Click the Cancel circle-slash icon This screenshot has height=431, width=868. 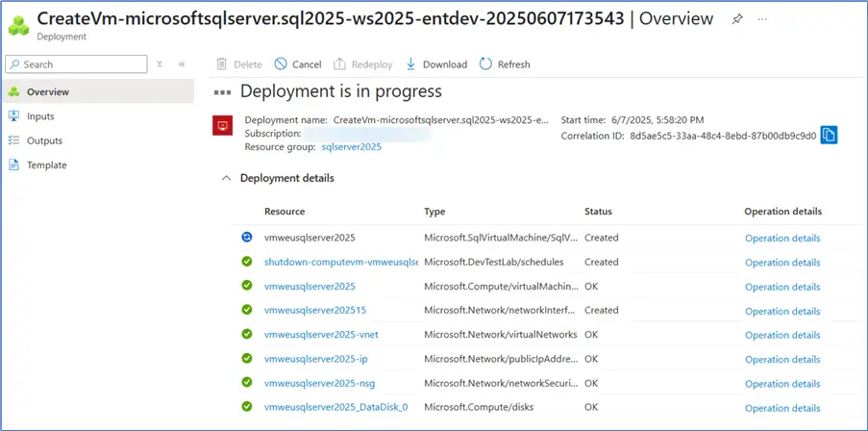[281, 64]
